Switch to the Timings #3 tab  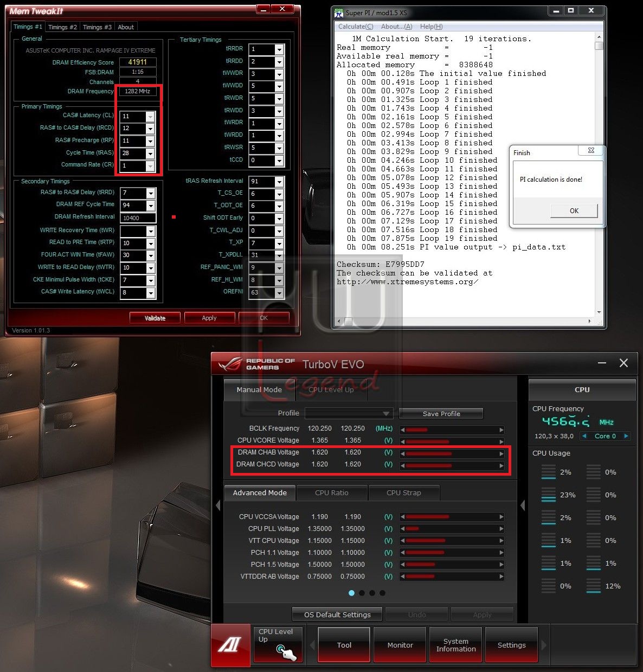click(97, 27)
